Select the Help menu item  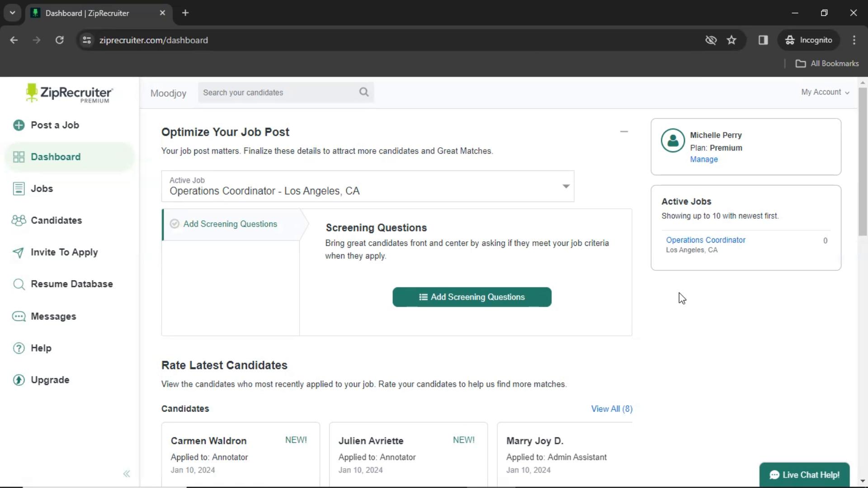click(x=41, y=347)
